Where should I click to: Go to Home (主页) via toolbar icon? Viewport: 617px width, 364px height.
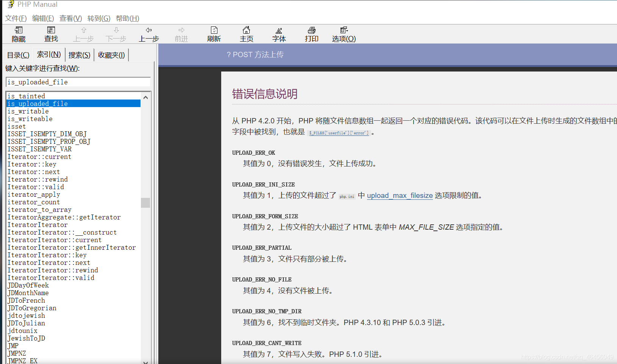pos(247,30)
